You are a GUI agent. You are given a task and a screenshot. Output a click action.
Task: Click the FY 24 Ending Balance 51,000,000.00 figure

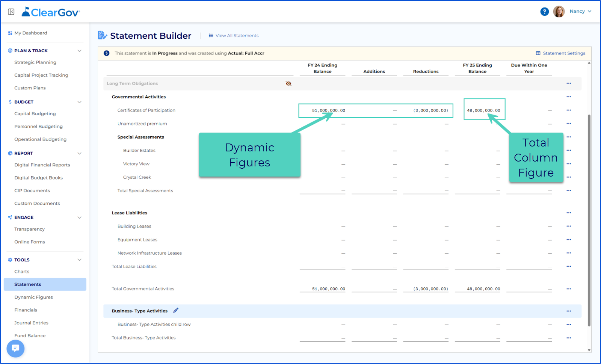[x=329, y=110]
